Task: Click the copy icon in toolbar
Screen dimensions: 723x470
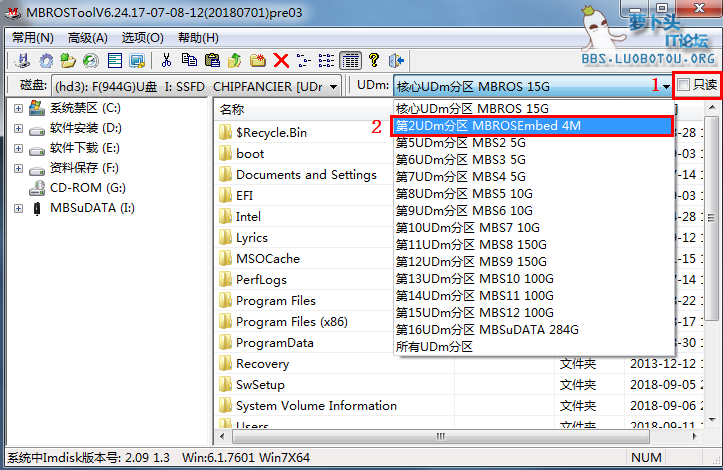Action: (x=189, y=60)
